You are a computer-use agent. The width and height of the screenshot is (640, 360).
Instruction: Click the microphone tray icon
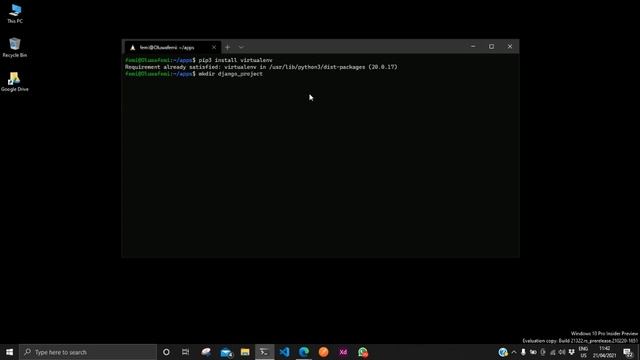click(x=523, y=352)
